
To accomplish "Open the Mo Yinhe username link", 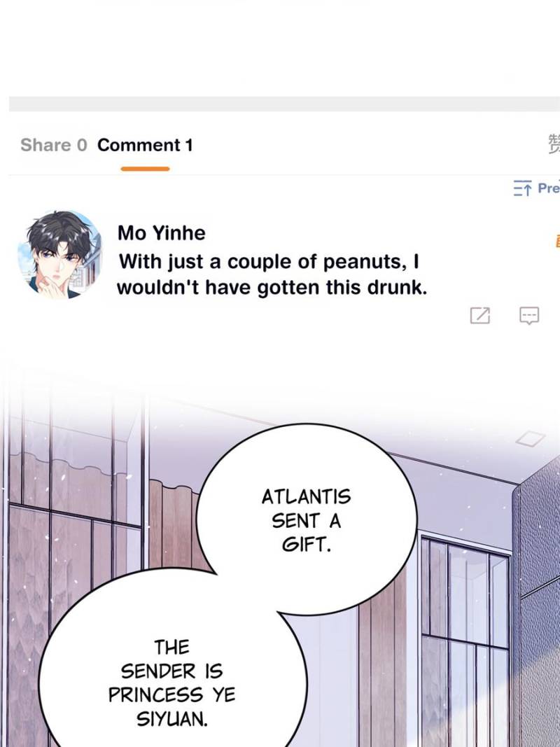I will [x=162, y=233].
